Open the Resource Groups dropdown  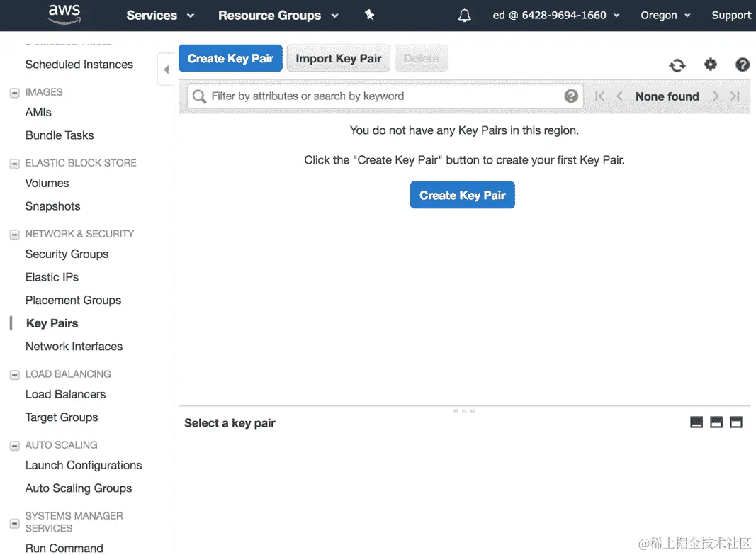click(278, 16)
